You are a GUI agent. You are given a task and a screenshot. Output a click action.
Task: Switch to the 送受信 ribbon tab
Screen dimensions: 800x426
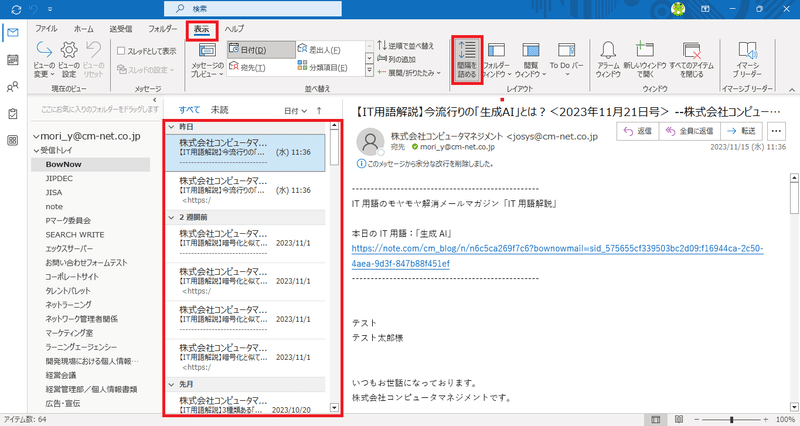[121, 29]
